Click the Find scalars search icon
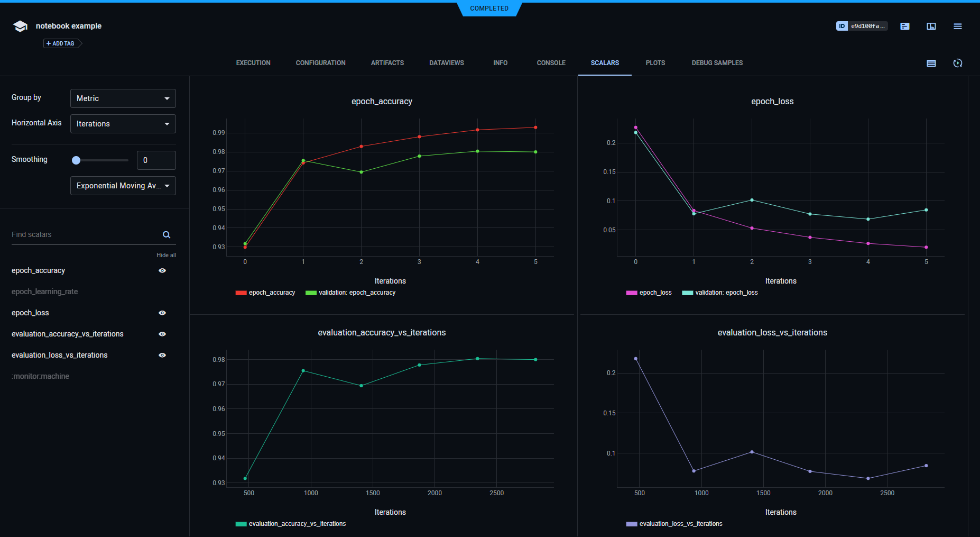Viewport: 980px width, 537px height. (x=167, y=235)
